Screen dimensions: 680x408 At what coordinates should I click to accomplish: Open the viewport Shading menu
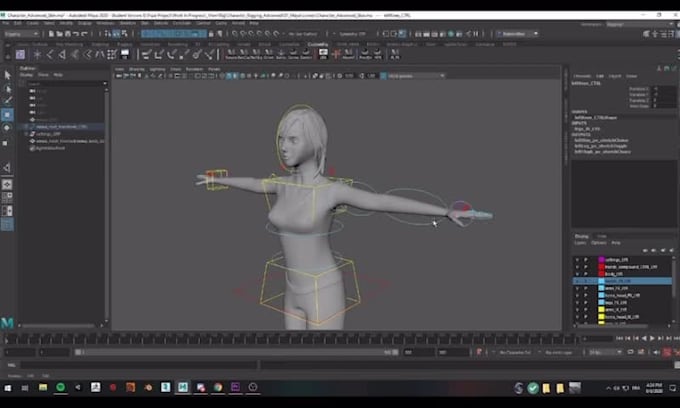[137, 69]
